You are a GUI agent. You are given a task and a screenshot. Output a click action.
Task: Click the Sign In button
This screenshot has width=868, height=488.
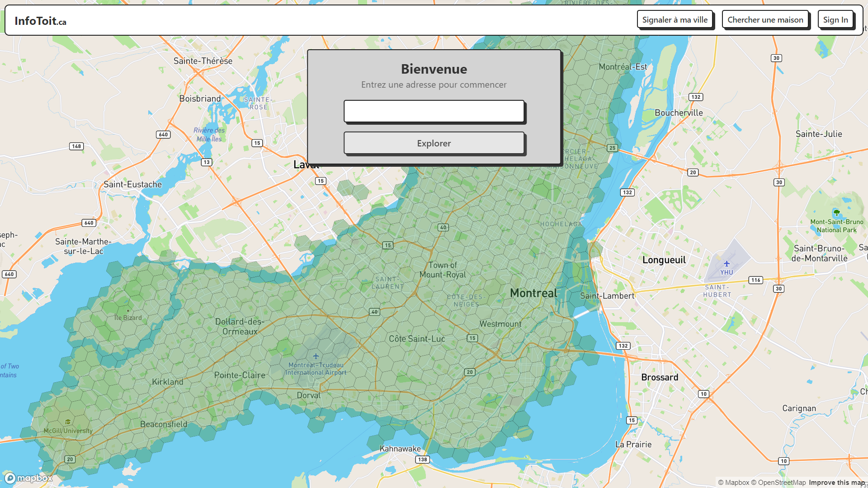[835, 20]
